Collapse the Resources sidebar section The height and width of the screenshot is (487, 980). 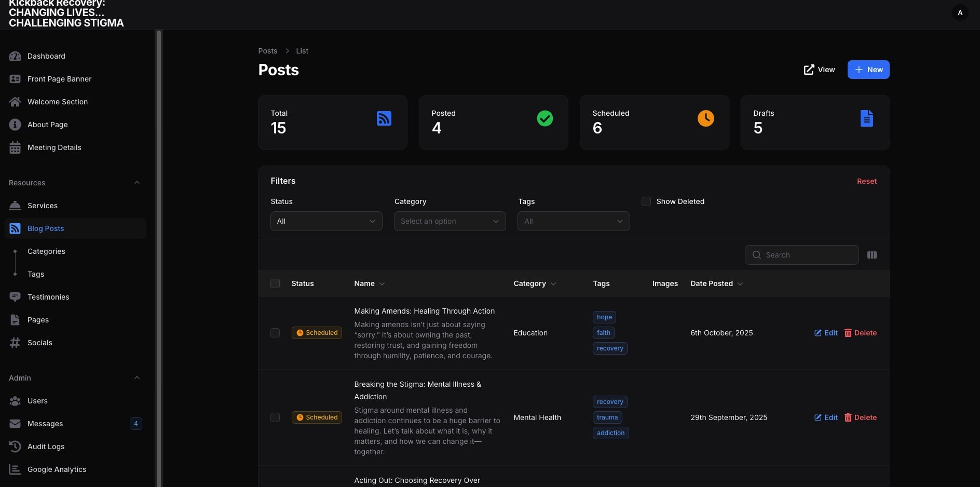(137, 183)
